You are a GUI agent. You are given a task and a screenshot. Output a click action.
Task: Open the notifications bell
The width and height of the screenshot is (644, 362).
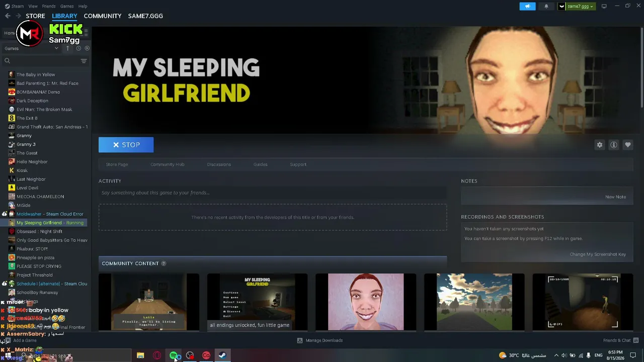point(546,7)
